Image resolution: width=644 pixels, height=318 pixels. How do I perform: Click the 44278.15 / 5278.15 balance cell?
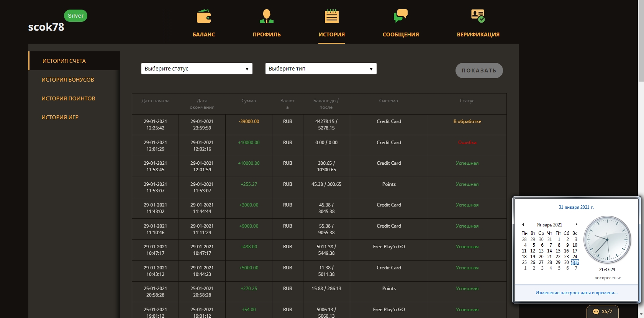click(x=326, y=125)
